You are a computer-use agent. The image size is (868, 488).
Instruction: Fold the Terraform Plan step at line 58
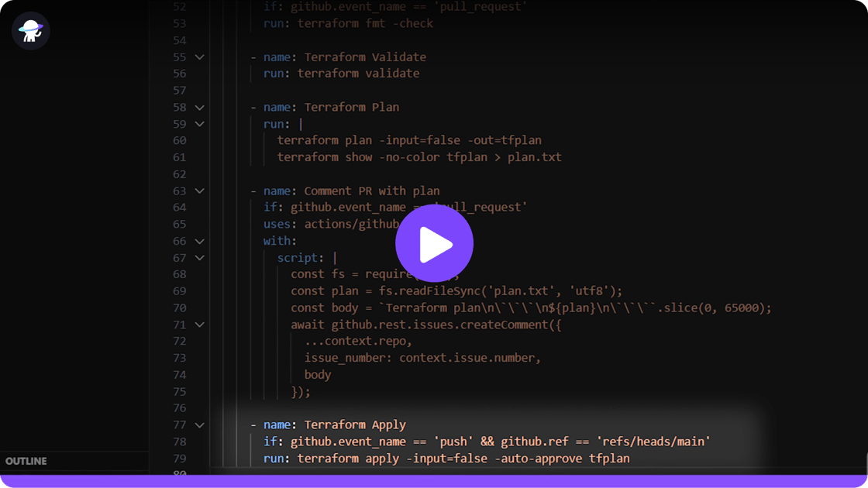pyautogui.click(x=199, y=108)
